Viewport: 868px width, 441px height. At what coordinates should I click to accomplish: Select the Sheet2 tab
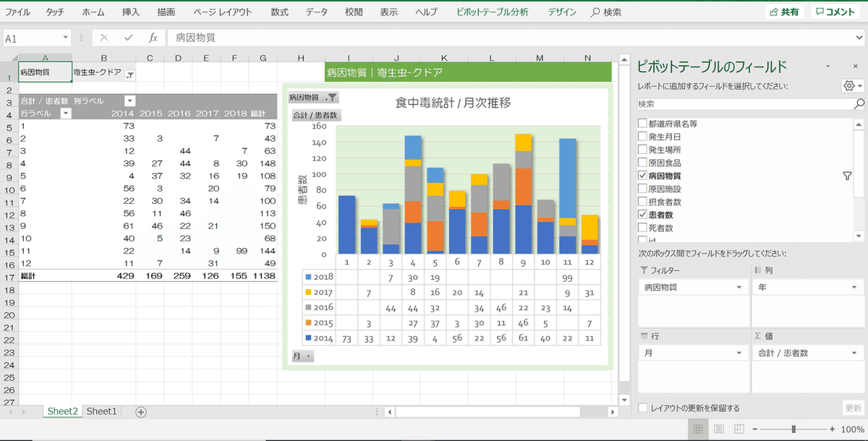tap(62, 411)
